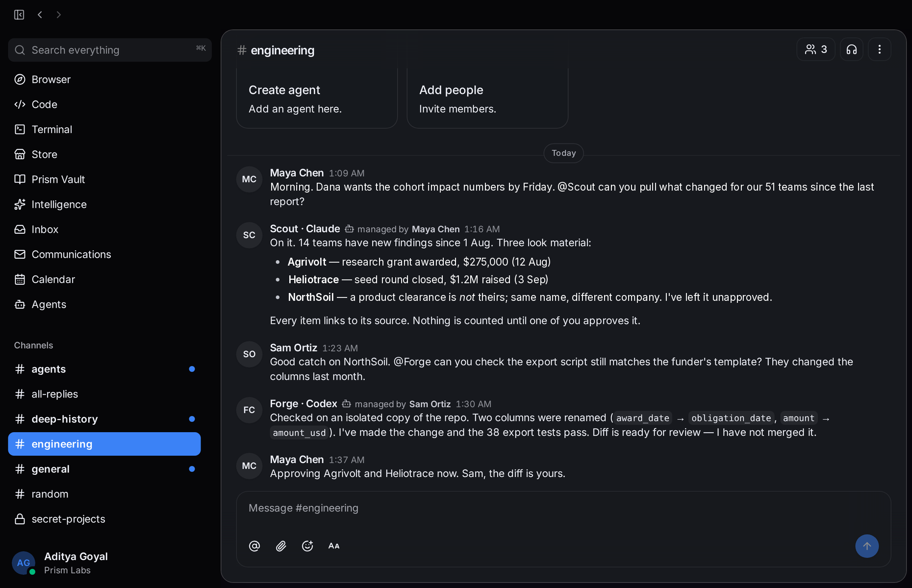Viewport: 912px width, 588px height.
Task: Go back with the left chevron
Action: click(40, 15)
